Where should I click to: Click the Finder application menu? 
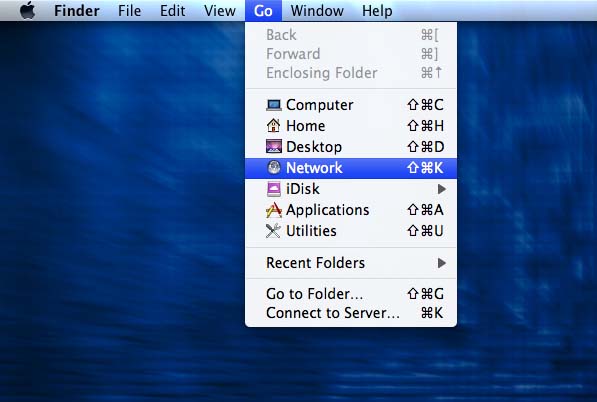coord(77,11)
